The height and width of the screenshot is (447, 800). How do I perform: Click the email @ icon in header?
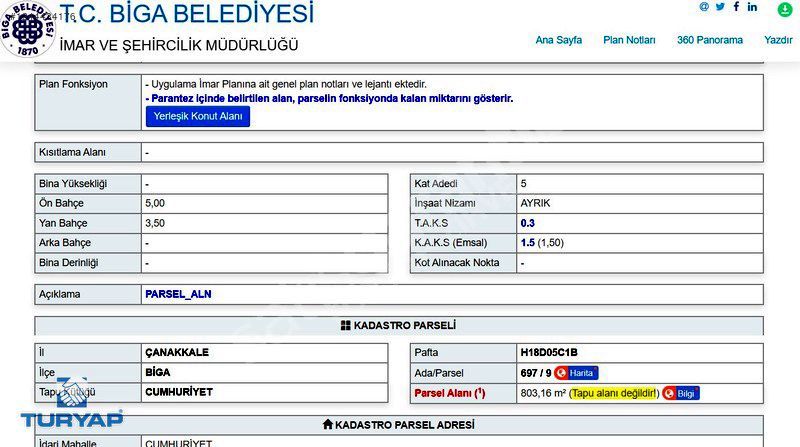(704, 7)
